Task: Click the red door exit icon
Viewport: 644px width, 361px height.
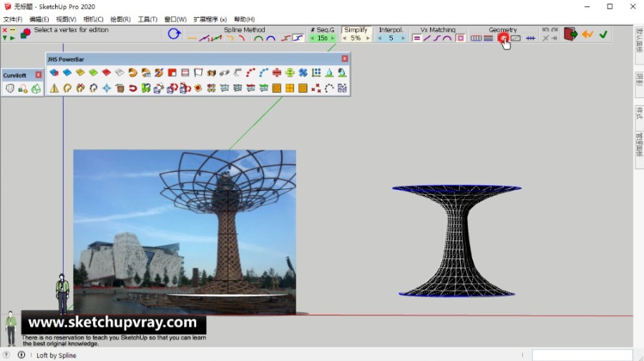Action: coord(570,34)
